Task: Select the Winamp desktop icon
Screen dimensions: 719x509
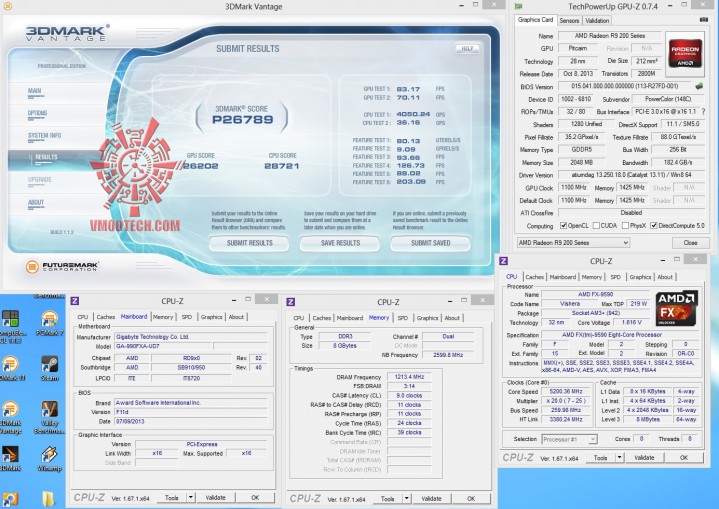Action: [x=49, y=459]
